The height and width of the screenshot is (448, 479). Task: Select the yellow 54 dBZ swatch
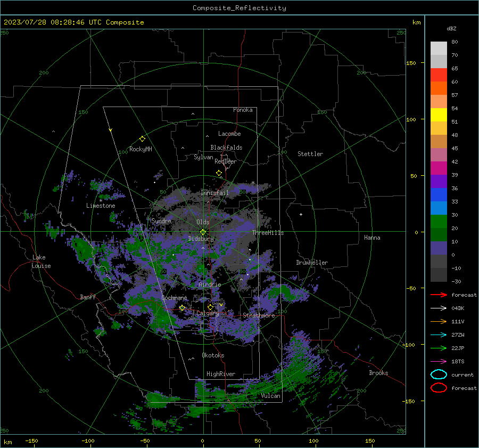[439, 115]
